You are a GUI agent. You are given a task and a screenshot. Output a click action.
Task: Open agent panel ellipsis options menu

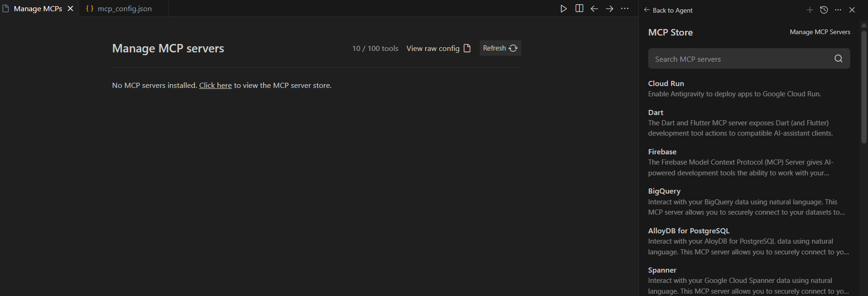(838, 10)
